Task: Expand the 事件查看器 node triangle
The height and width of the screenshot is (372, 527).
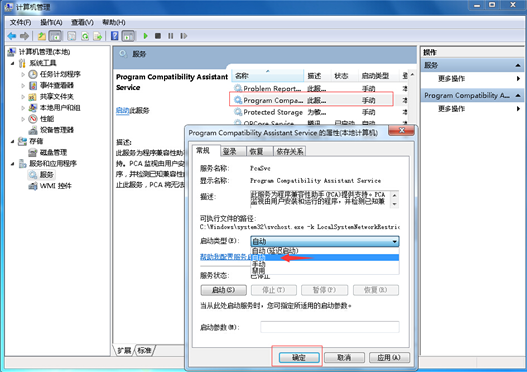Action: (23, 85)
